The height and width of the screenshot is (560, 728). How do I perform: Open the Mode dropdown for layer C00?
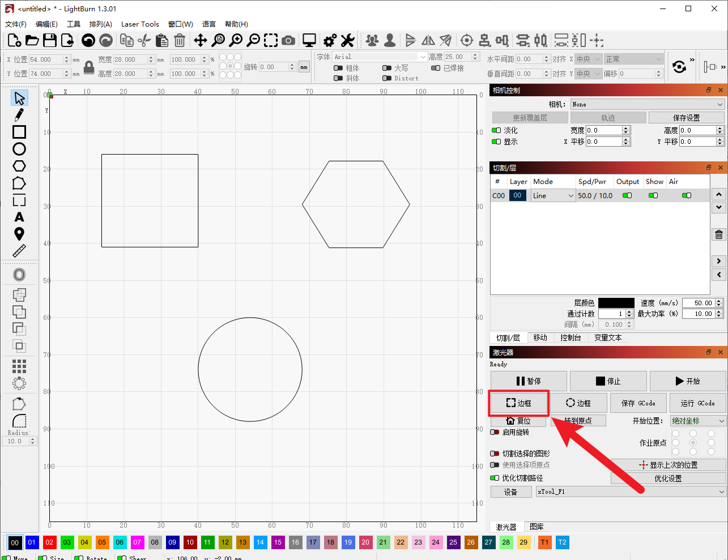[553, 195]
